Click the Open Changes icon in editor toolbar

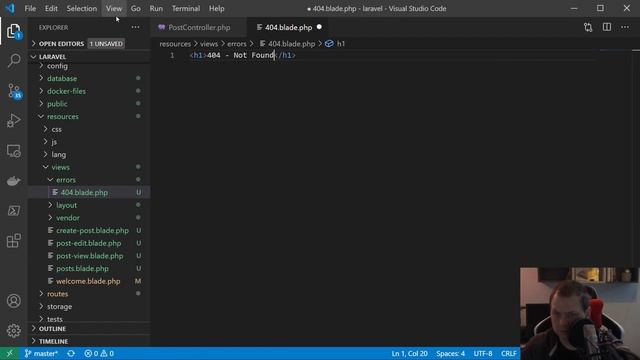588,27
